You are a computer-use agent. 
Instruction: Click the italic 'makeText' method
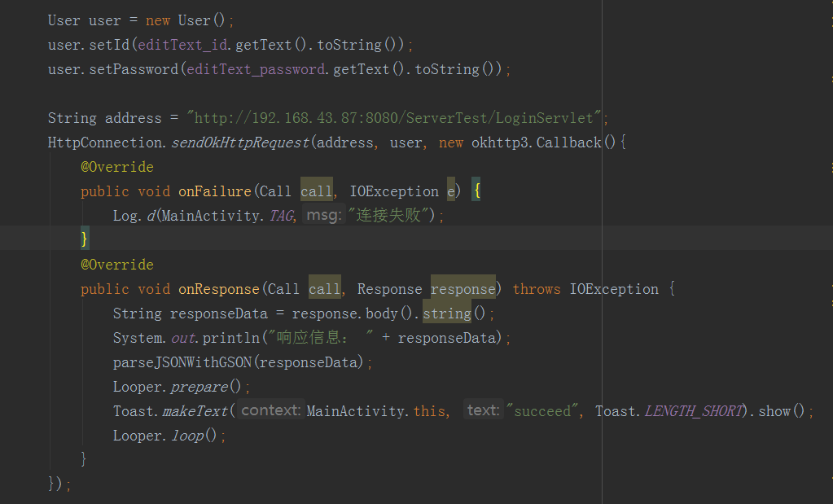tap(195, 412)
